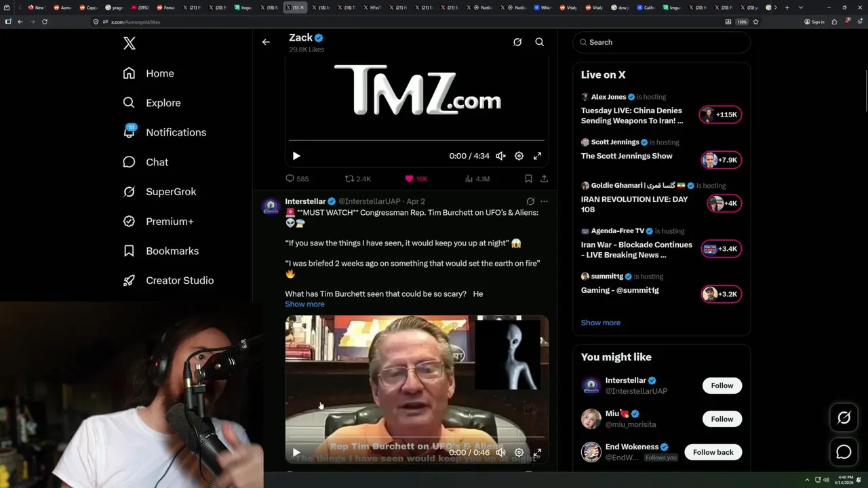Click search icon in Zack profile header

point(540,42)
